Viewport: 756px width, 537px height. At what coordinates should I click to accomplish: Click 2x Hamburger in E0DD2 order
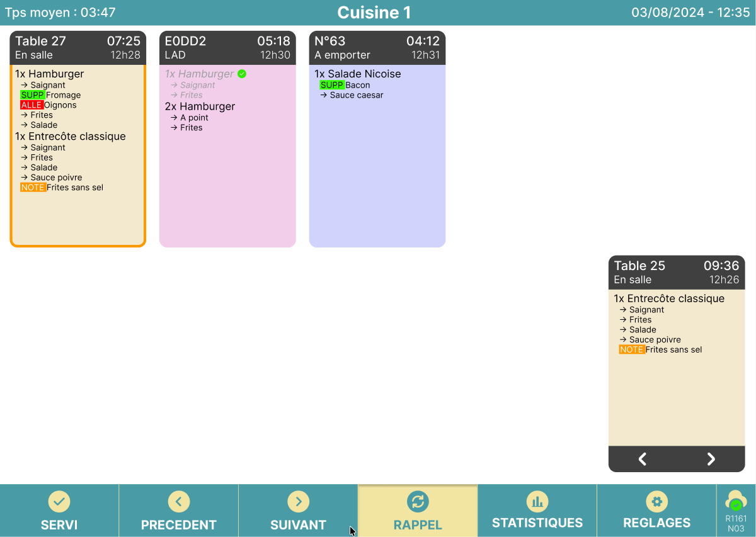click(200, 106)
